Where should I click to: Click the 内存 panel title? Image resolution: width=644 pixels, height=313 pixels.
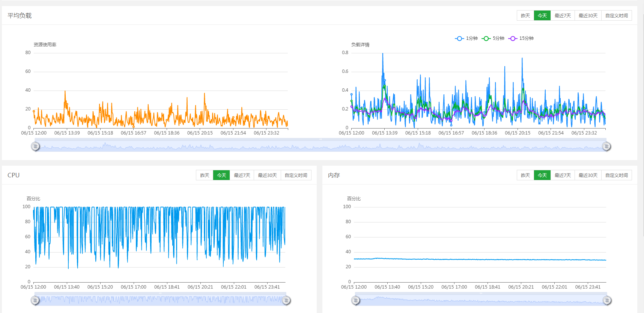[x=334, y=175]
